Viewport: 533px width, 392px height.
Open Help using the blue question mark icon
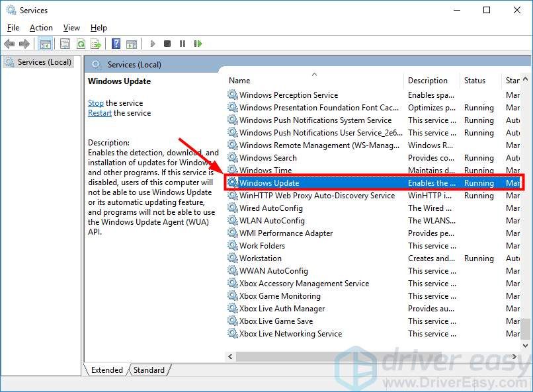[116, 44]
